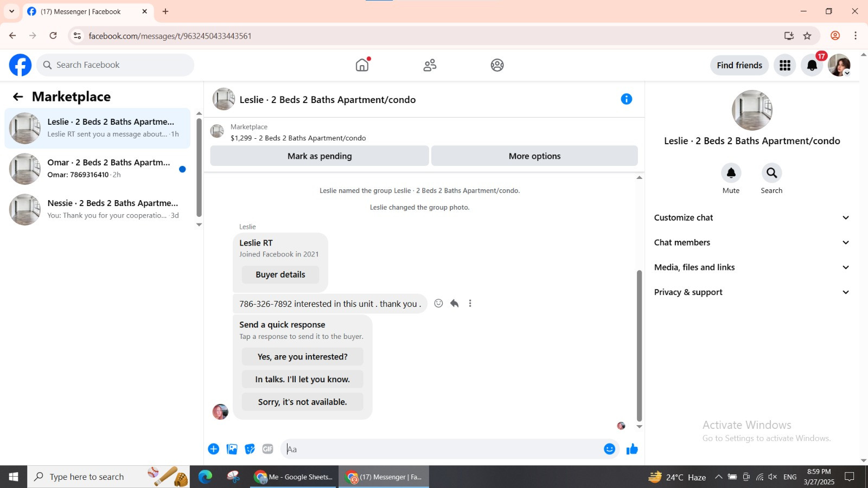Expand Media, files and links section
Image resolution: width=868 pixels, height=488 pixels.
pyautogui.click(x=752, y=267)
